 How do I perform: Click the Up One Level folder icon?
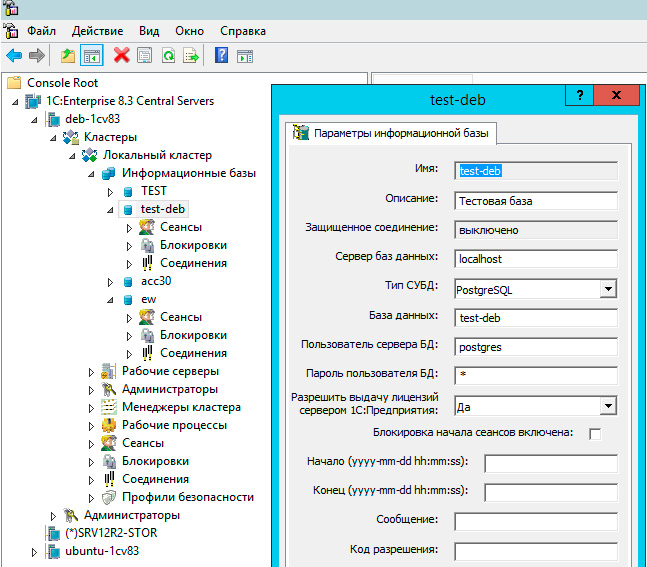click(68, 55)
